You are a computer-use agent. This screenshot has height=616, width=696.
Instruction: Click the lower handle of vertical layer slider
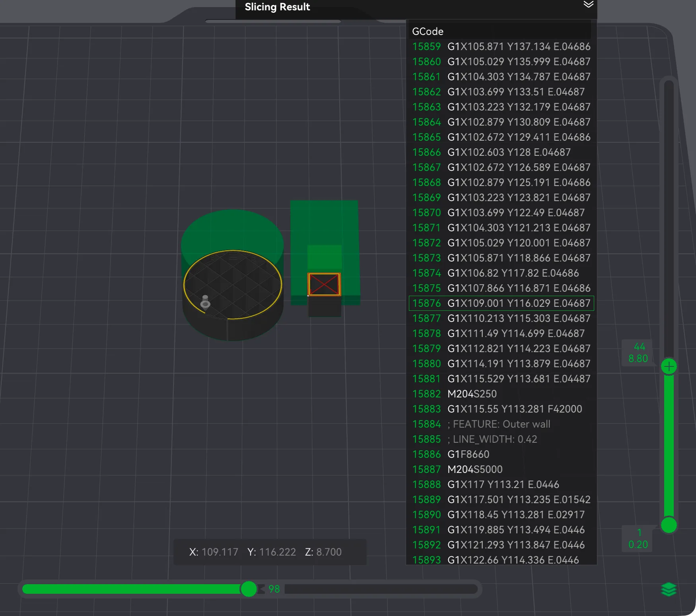click(x=669, y=525)
